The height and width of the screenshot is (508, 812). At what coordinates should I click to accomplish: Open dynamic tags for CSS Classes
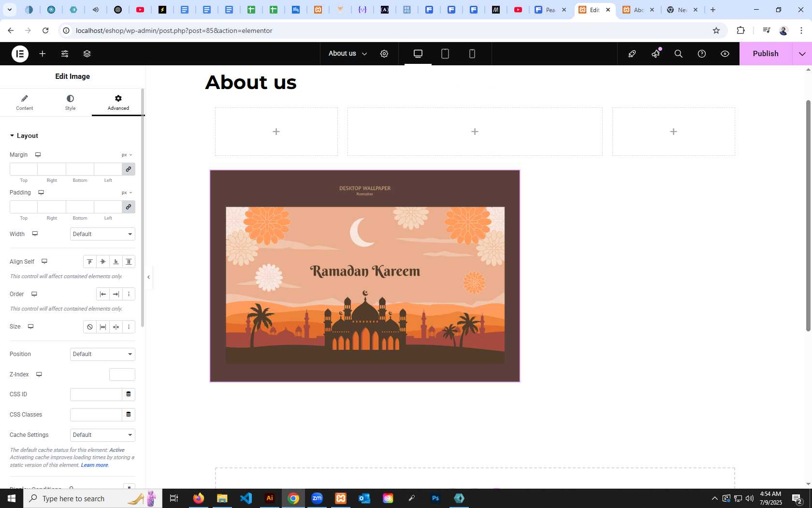(x=129, y=415)
